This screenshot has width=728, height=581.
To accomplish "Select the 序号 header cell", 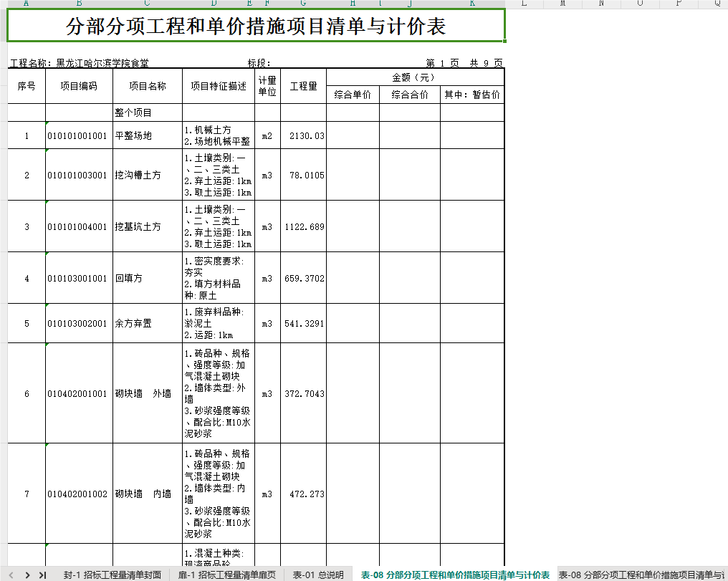I will (27, 86).
